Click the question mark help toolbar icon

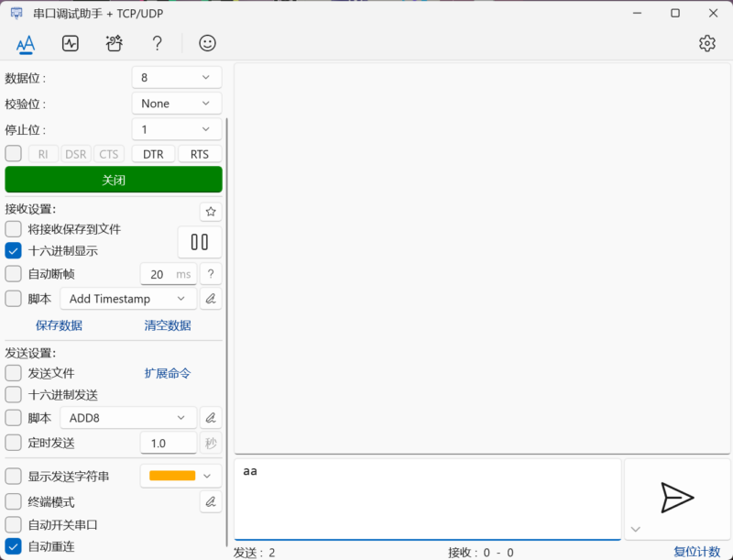[x=158, y=43]
